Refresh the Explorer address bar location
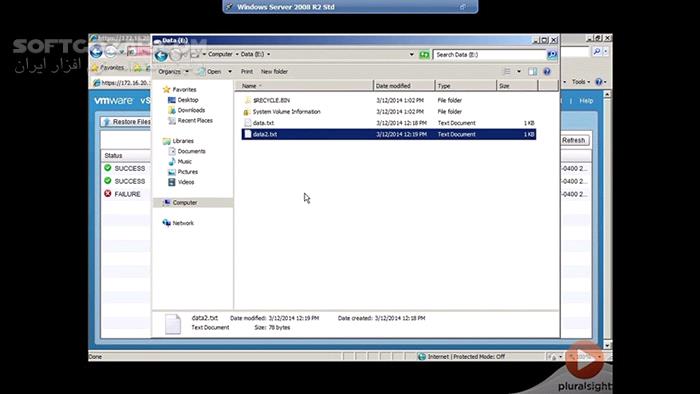The height and width of the screenshot is (394, 700). coord(424,54)
